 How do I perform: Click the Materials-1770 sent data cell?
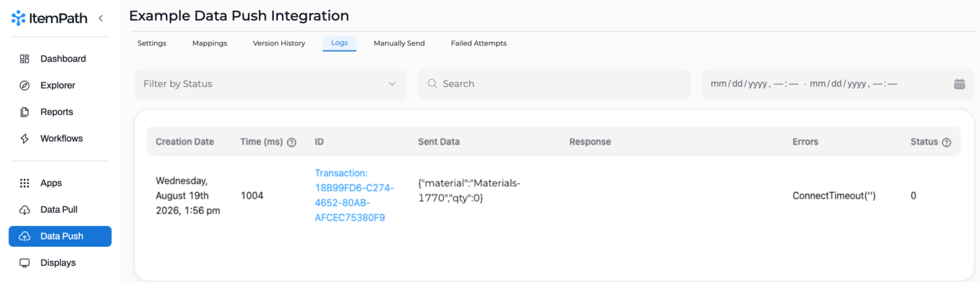click(x=470, y=190)
